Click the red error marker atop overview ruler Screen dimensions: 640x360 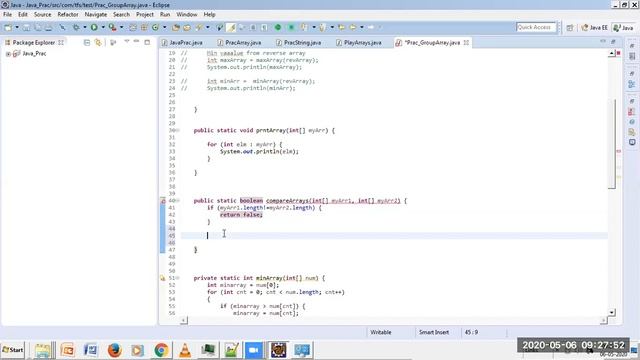coord(619,53)
